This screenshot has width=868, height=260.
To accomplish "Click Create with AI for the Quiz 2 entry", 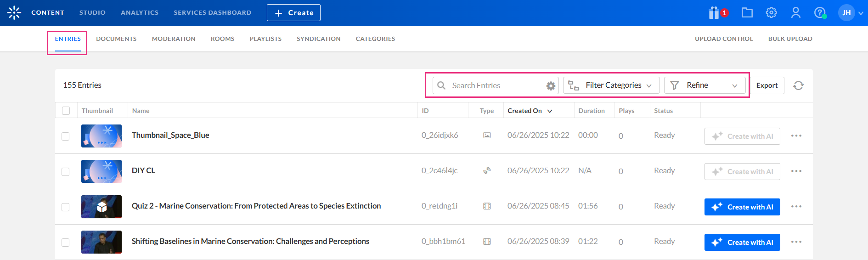I will point(742,207).
